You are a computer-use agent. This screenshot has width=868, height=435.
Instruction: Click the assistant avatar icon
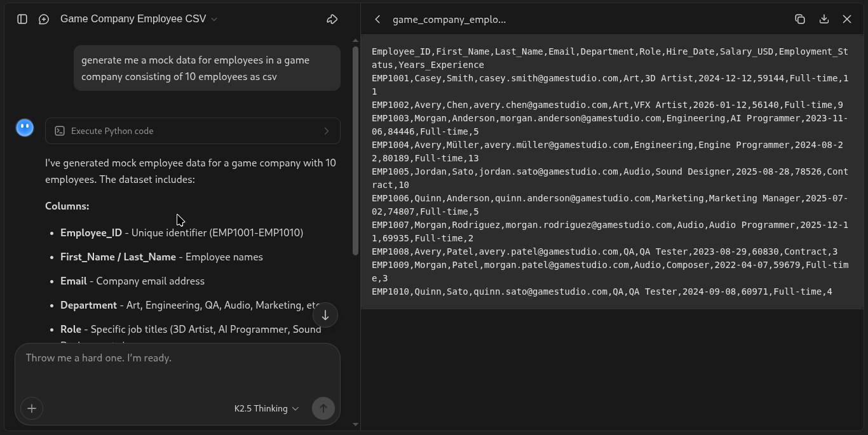[x=24, y=127]
